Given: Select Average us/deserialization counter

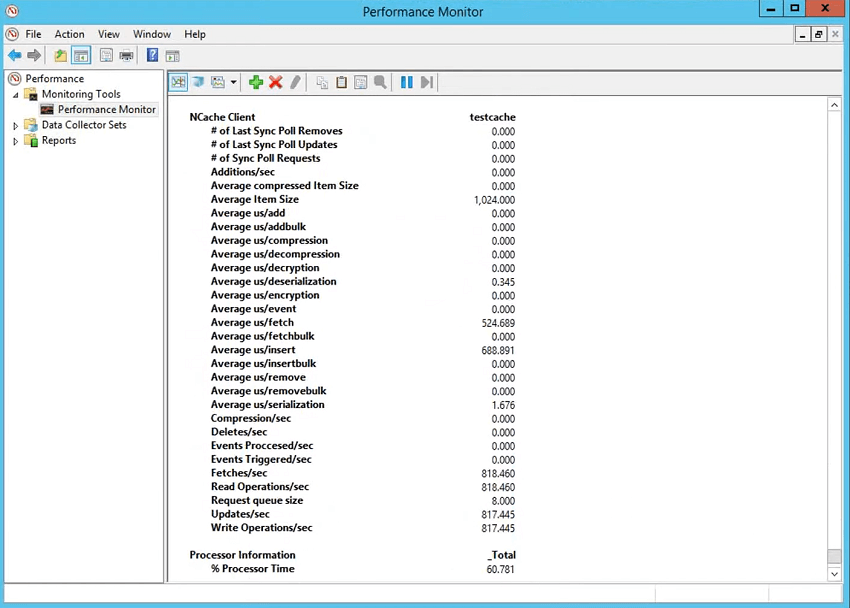Looking at the screenshot, I should click(x=273, y=281).
